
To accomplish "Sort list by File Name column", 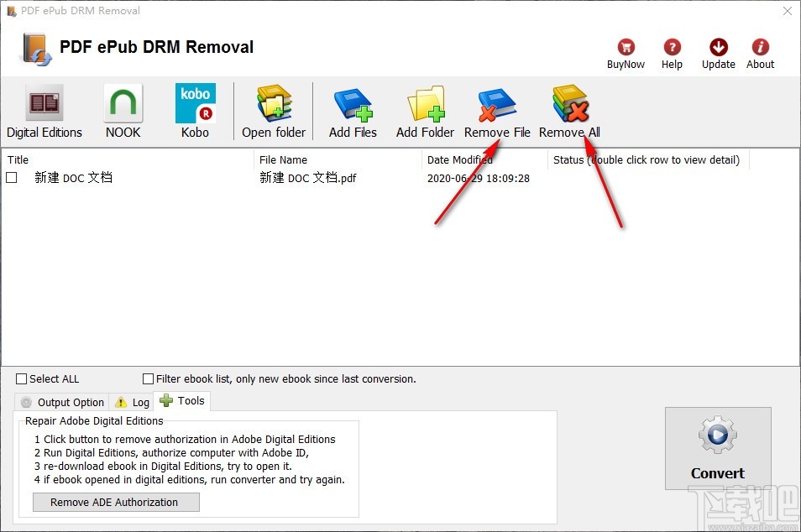I will tap(338, 159).
